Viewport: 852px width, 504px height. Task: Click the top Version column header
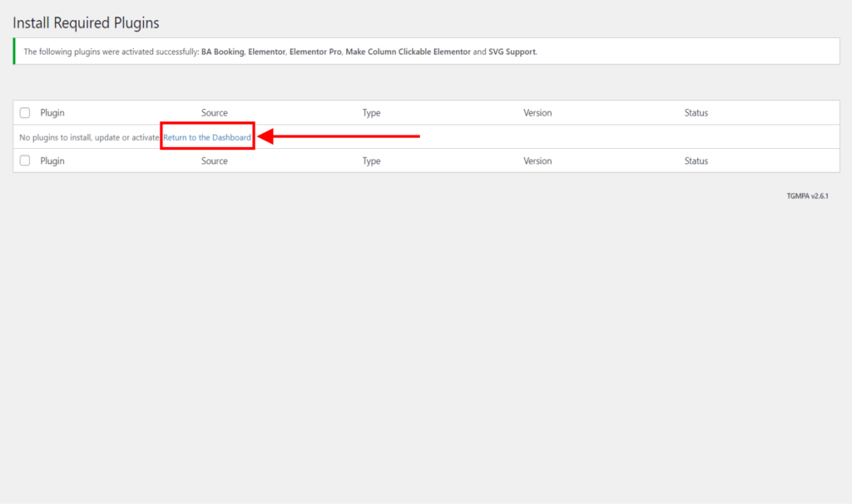pos(537,113)
